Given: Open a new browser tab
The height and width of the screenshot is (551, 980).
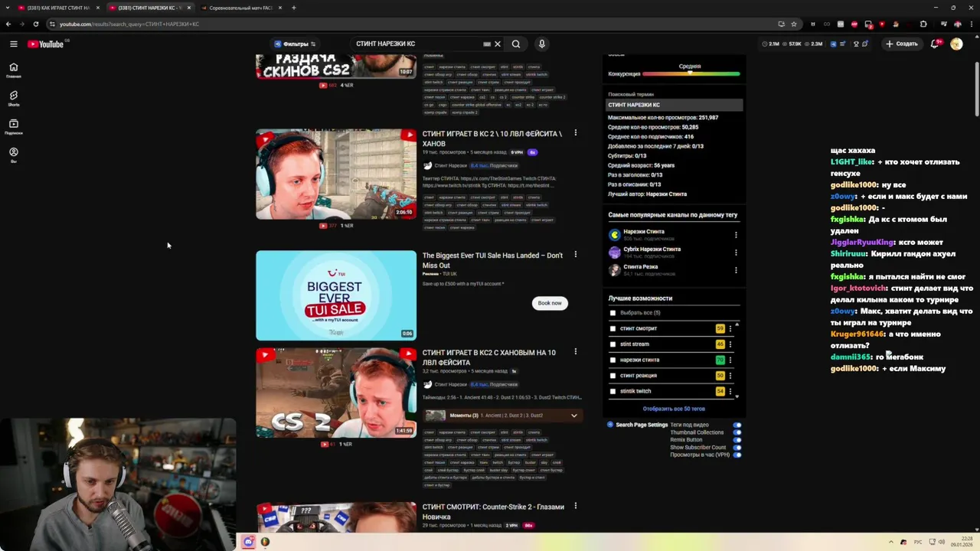Looking at the screenshot, I should tap(294, 8).
